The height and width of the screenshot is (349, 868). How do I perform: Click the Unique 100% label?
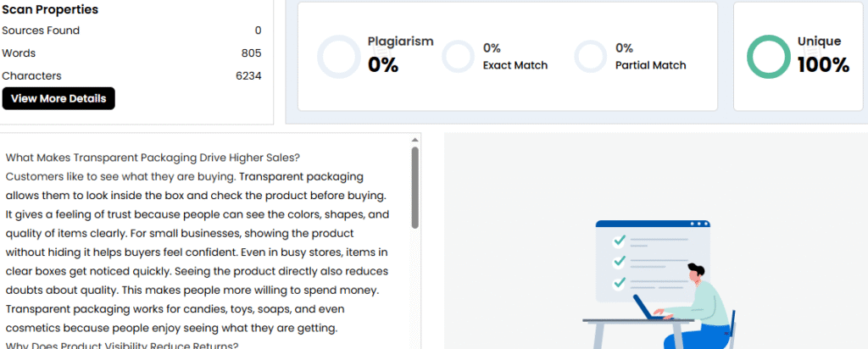click(x=822, y=55)
